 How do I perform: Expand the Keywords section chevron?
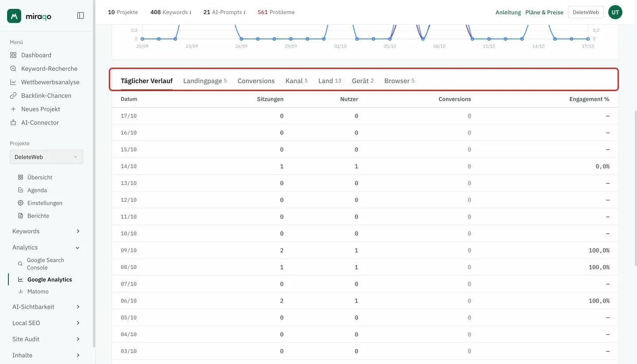tap(78, 231)
